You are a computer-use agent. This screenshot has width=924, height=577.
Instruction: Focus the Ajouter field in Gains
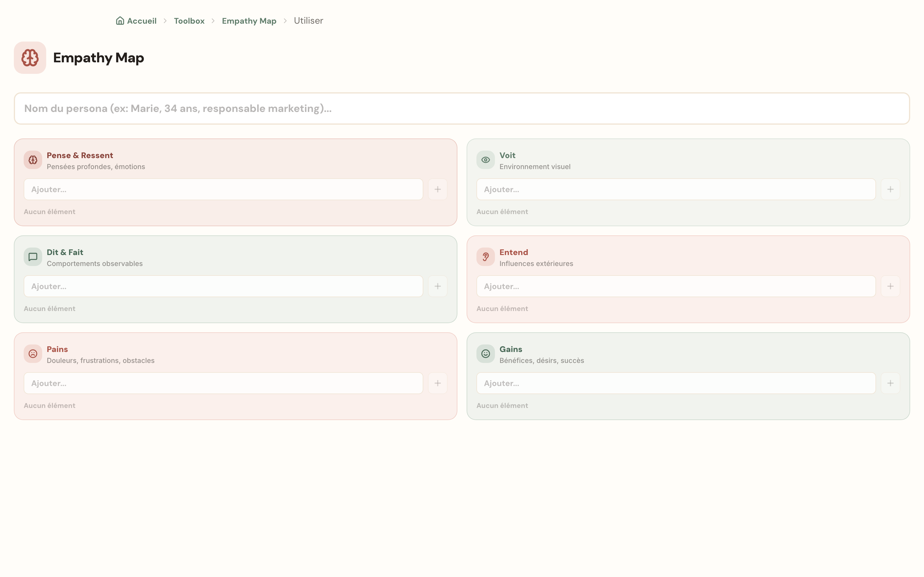tap(676, 383)
